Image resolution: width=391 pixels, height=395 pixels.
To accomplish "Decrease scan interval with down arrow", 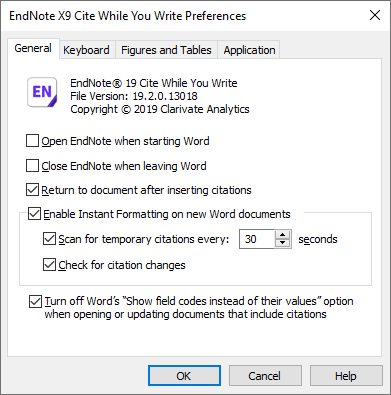I will pos(283,243).
